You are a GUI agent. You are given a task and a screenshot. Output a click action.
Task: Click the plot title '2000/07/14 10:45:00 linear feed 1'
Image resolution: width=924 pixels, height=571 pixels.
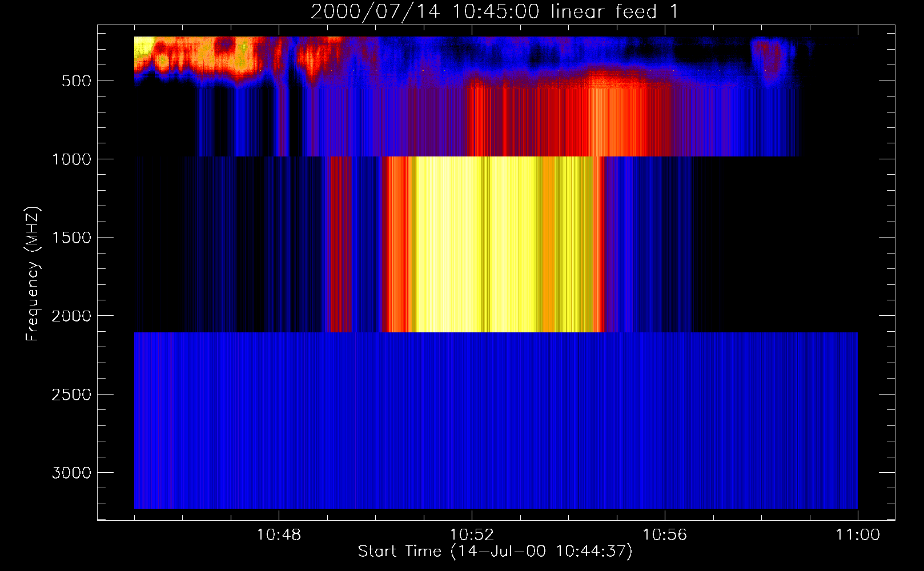pos(495,11)
